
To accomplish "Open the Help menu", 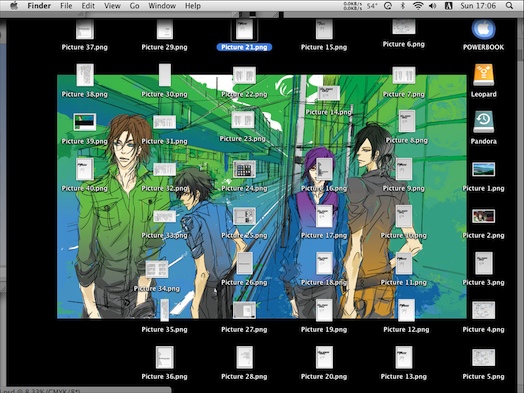I will pyautogui.click(x=193, y=6).
